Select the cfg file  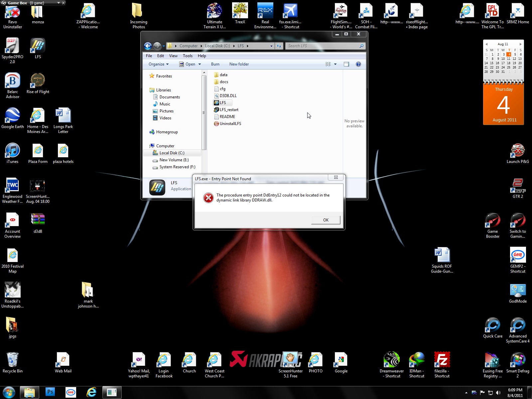click(x=219, y=89)
